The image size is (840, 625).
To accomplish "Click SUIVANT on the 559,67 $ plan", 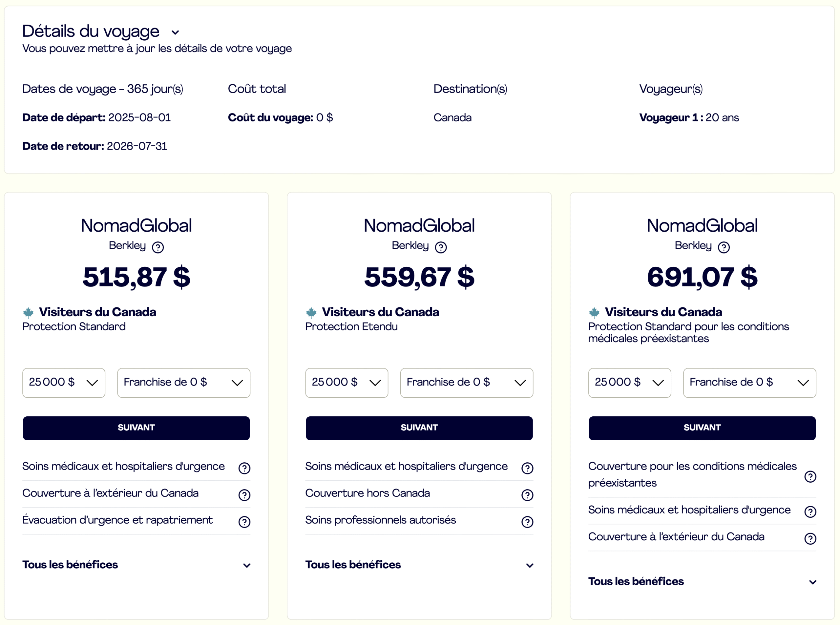I will click(x=419, y=428).
